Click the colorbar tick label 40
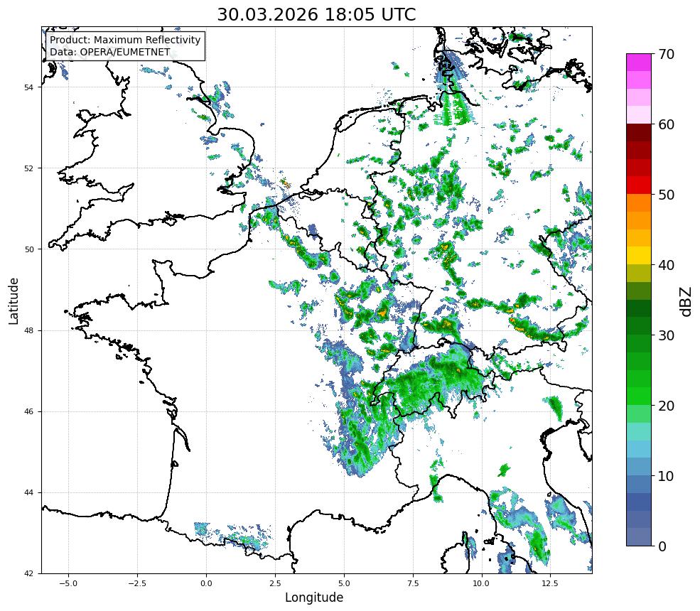 666,265
